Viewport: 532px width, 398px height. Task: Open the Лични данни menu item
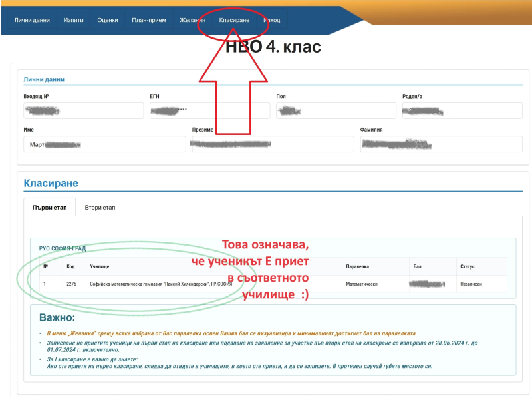click(32, 20)
